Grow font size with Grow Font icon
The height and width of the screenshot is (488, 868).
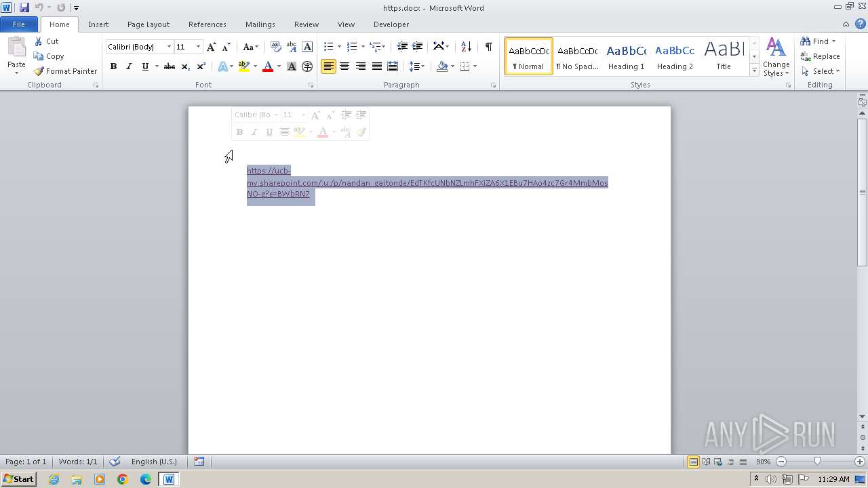tap(212, 47)
